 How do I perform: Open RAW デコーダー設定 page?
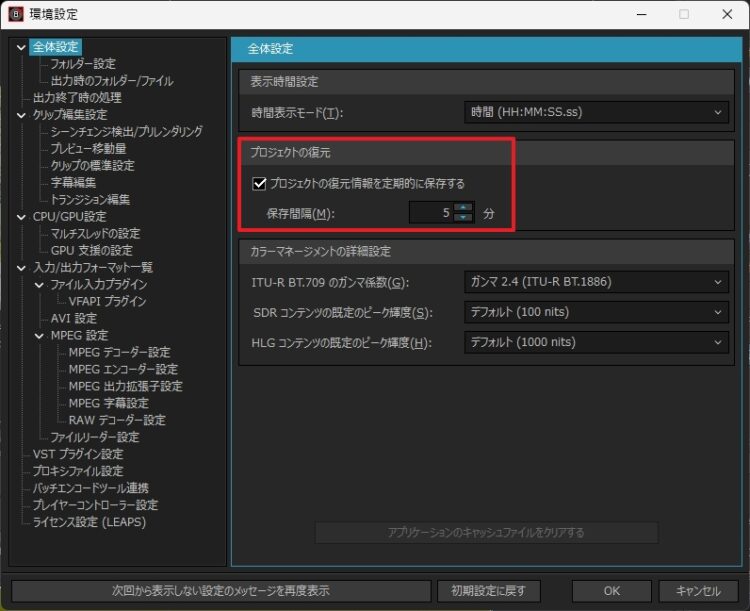click(x=117, y=421)
